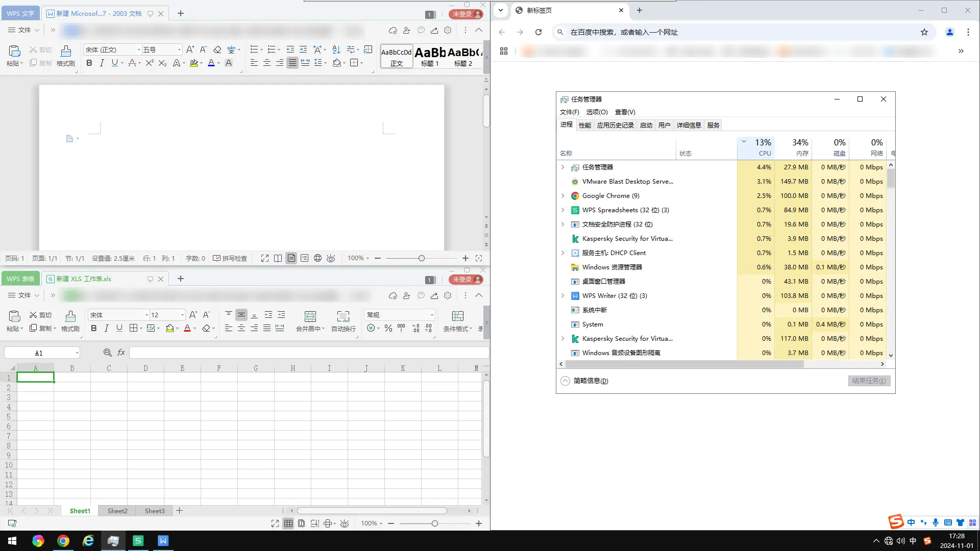The image size is (980, 551).
Task: Expand the Google Chrome process group
Action: [x=562, y=196]
